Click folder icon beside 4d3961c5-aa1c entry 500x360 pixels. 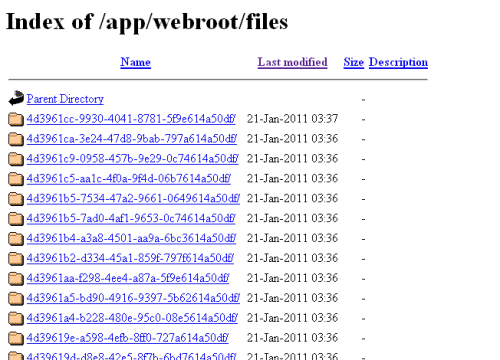coord(16,179)
